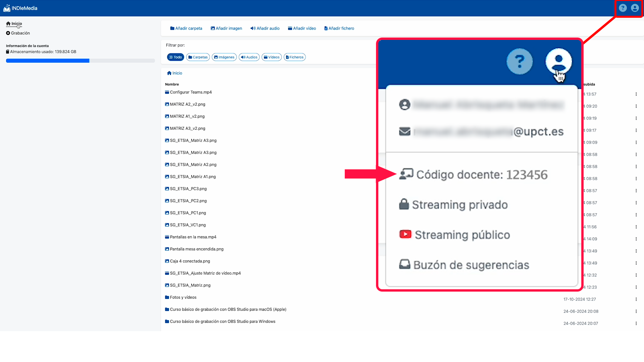Open options menu for the Windows OBS course folder
Image resolution: width=644 pixels, height=362 pixels.
(x=636, y=323)
